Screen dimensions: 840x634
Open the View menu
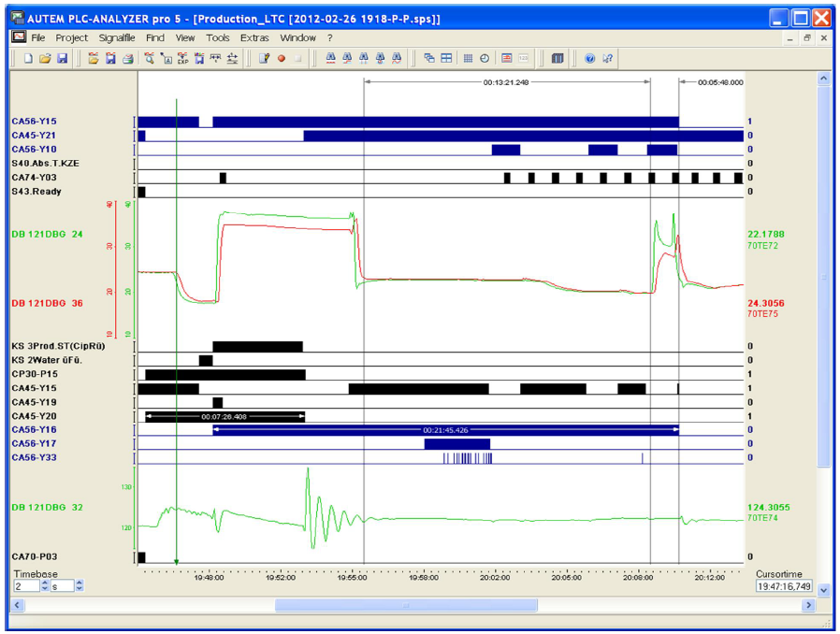coord(185,38)
